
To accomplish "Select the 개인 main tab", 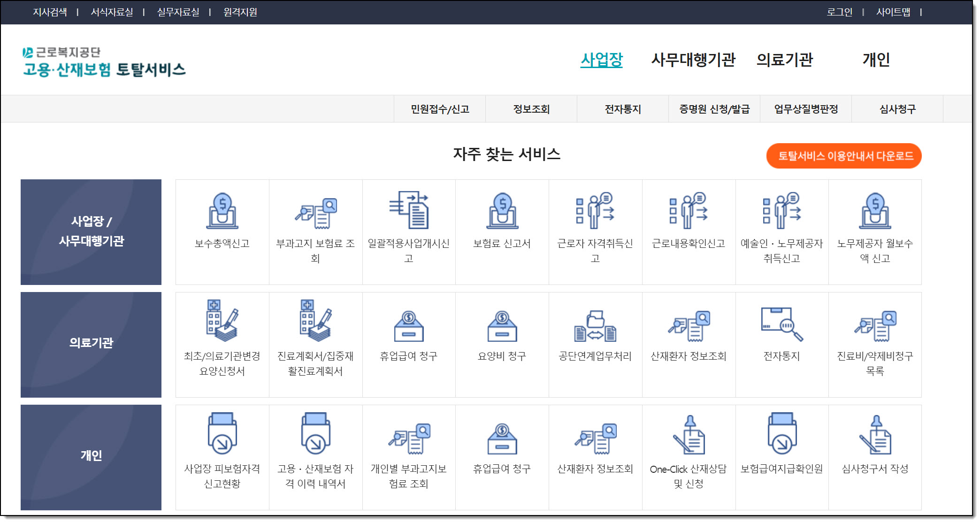I will coord(876,60).
